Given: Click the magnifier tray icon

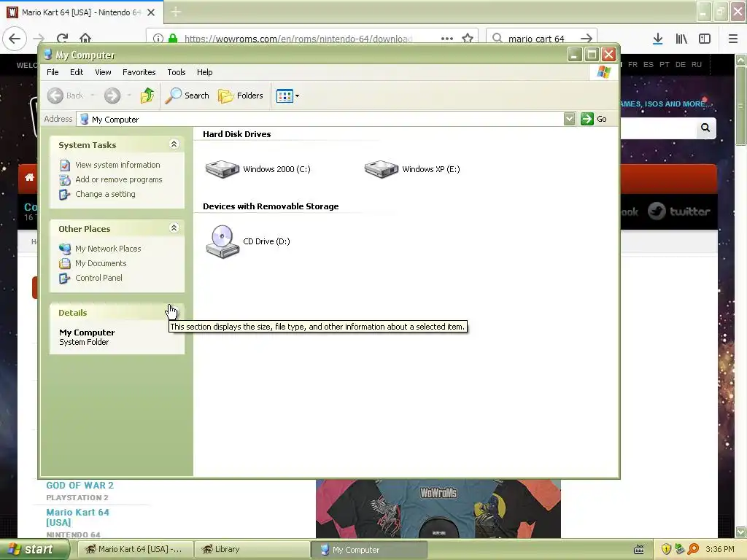Looking at the screenshot, I should pyautogui.click(x=693, y=550).
